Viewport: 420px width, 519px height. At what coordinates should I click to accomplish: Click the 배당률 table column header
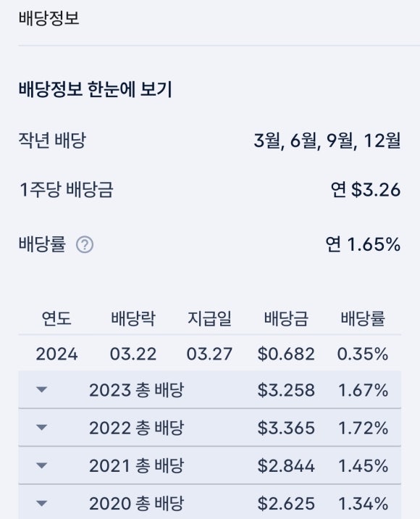tap(363, 319)
